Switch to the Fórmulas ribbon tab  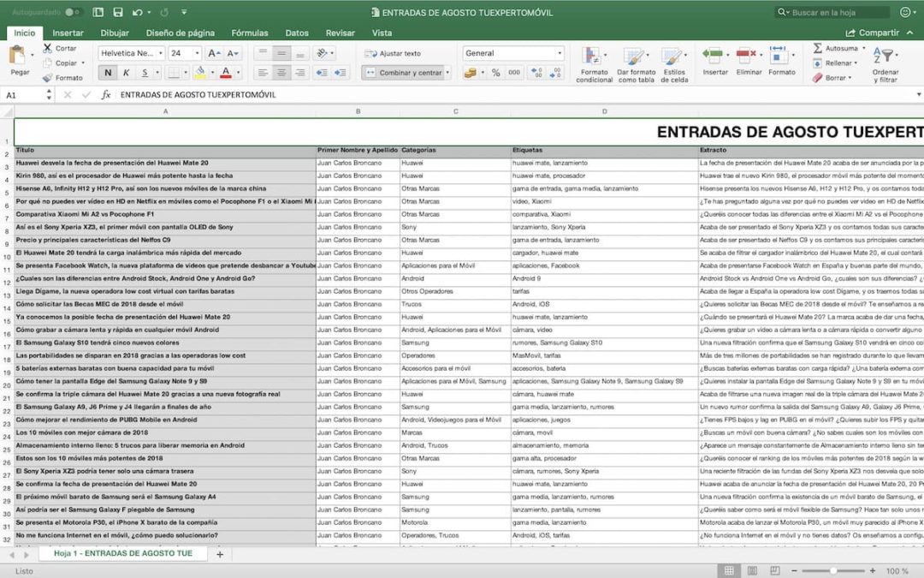coord(251,33)
